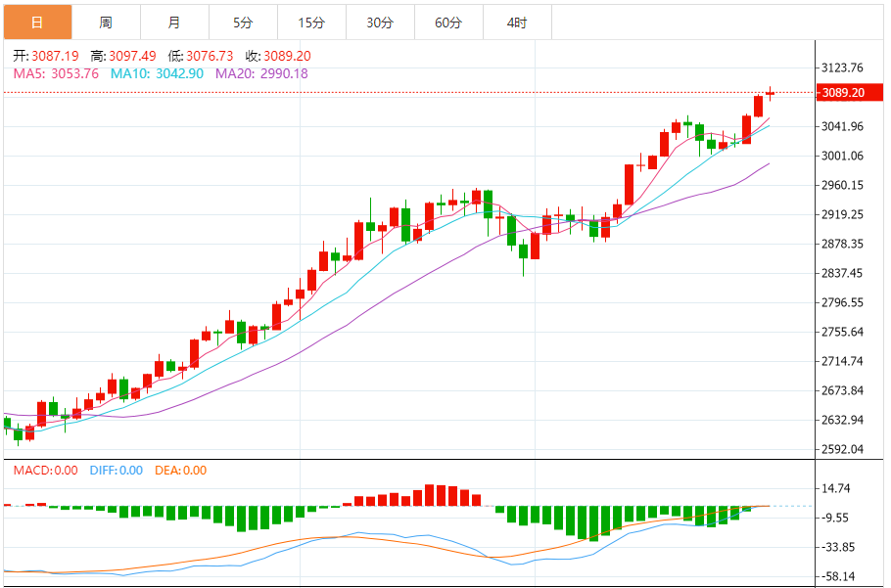This screenshot has height=588, width=891.
Task: Click the -58.14 MACD axis label
Action: [x=836, y=576]
